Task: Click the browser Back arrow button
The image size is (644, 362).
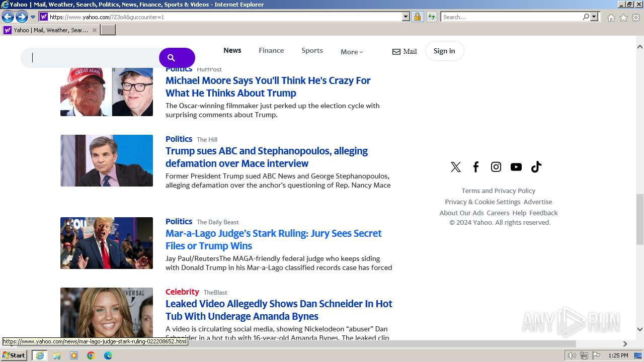Action: (x=8, y=17)
